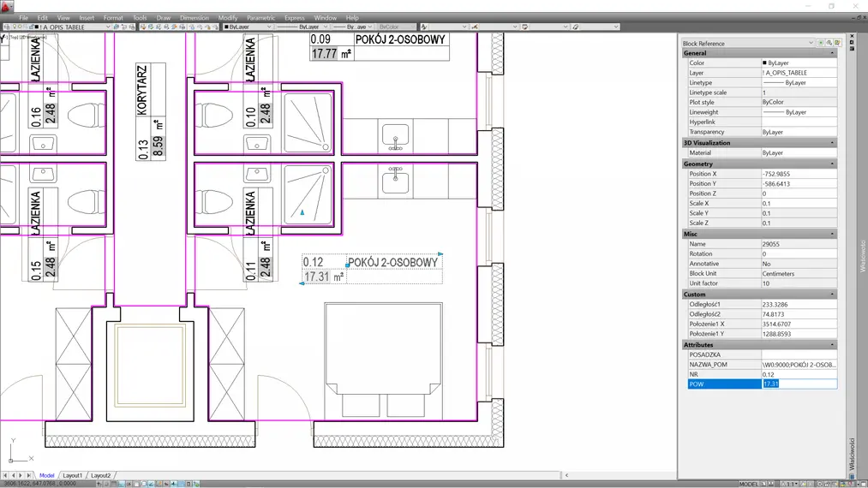Image resolution: width=868 pixels, height=488 pixels.
Task: Go to last layout tab arrow
Action: click(29, 475)
